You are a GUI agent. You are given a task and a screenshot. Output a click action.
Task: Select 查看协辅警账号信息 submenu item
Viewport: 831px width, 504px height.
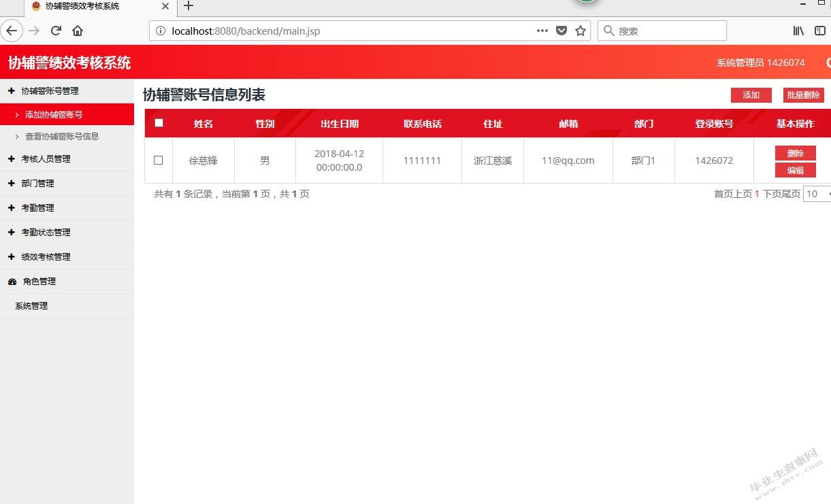[x=67, y=136]
